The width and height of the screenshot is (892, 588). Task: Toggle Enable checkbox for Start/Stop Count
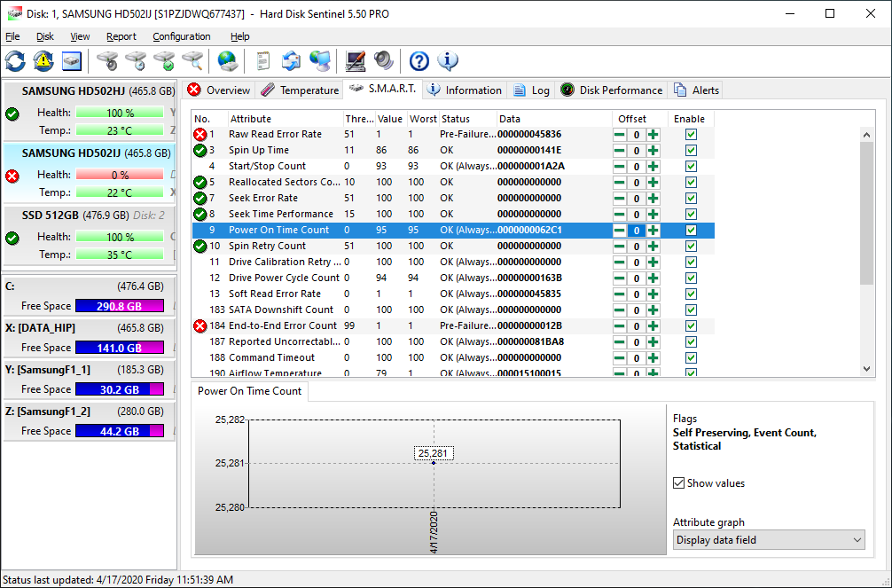pyautogui.click(x=692, y=167)
